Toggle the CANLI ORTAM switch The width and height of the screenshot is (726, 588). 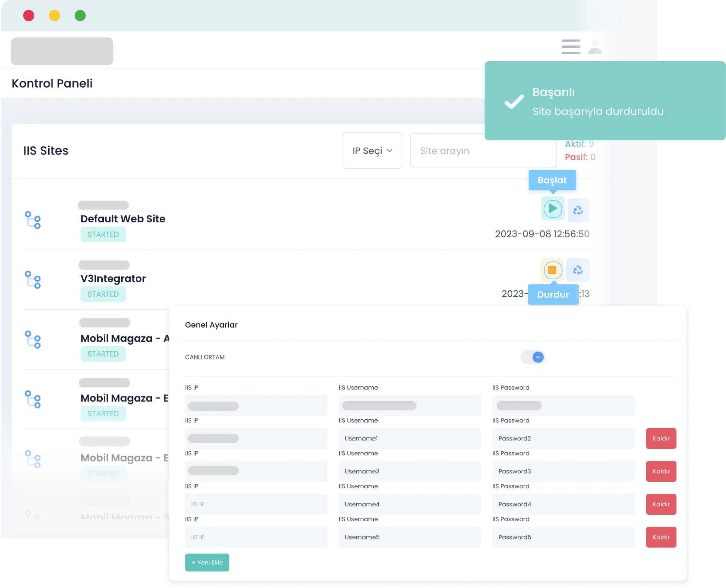click(533, 357)
